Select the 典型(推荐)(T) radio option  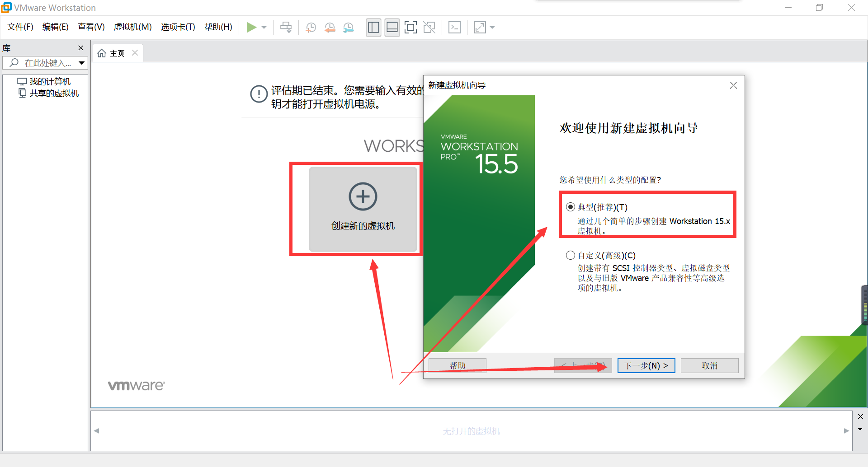(571, 207)
